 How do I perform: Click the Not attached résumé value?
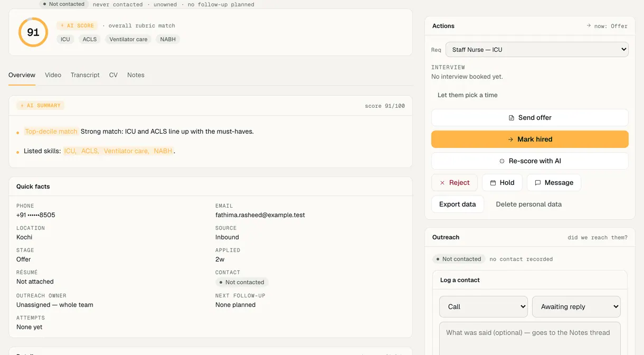coord(35,282)
